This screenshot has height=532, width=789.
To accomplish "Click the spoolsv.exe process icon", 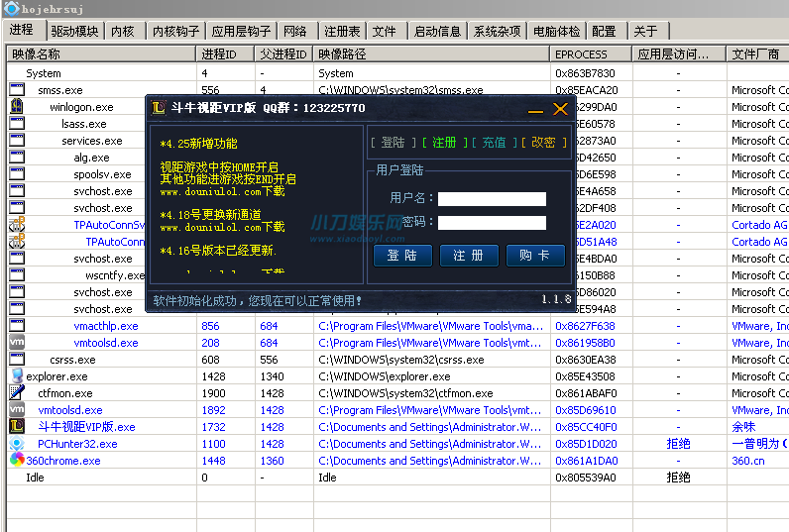I will click(17, 173).
